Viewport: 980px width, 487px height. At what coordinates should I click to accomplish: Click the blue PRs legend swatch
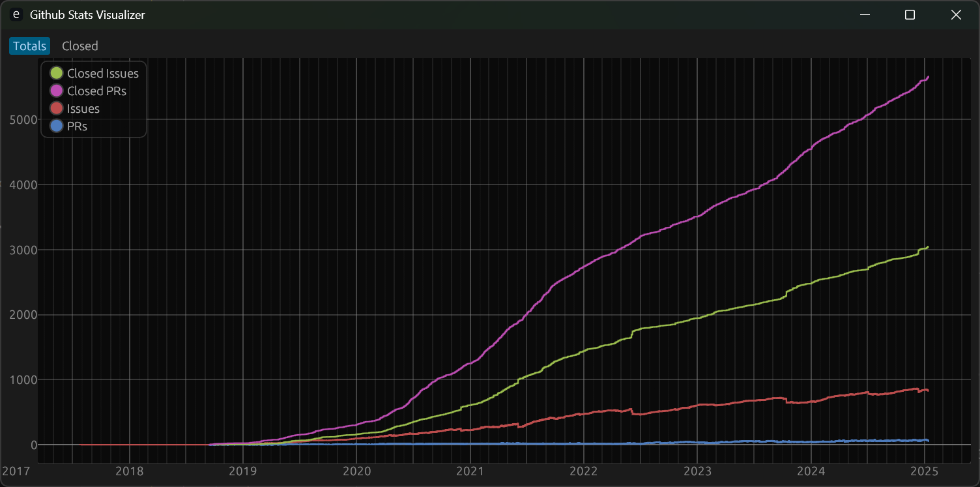tap(57, 126)
